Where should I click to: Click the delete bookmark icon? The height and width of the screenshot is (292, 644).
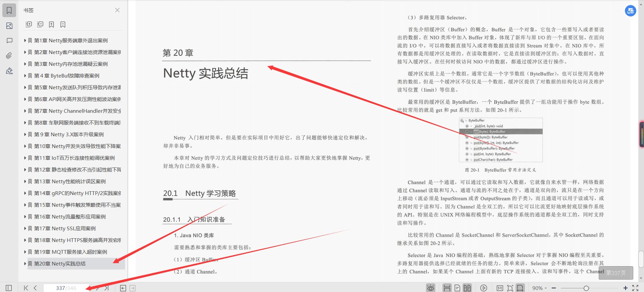point(63,24)
